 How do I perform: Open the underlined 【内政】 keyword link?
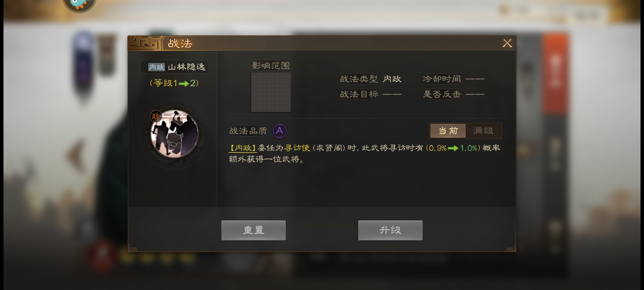click(243, 148)
